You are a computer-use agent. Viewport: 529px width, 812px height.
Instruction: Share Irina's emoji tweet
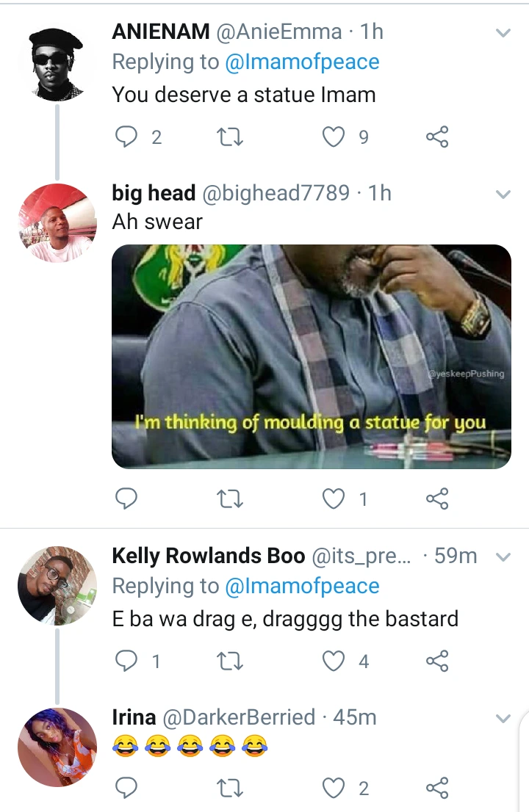437,789
